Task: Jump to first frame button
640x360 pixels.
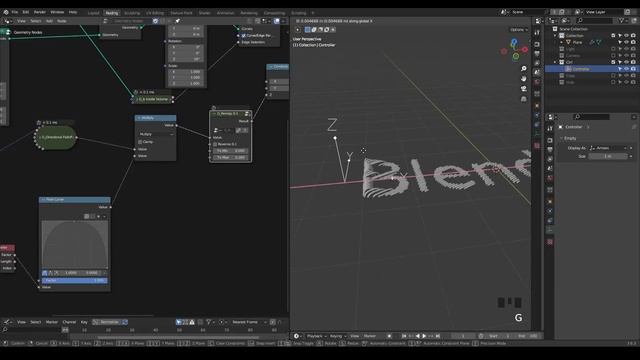Action: pos(404,336)
